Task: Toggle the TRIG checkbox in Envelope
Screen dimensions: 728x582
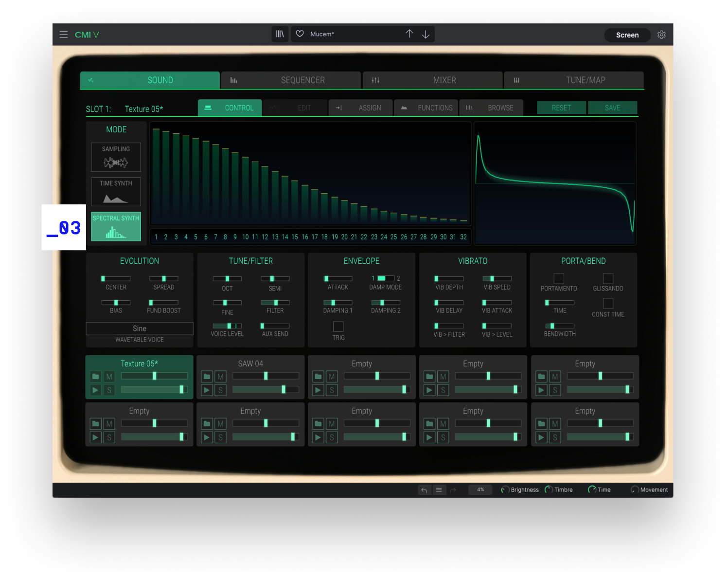Action: tap(338, 327)
